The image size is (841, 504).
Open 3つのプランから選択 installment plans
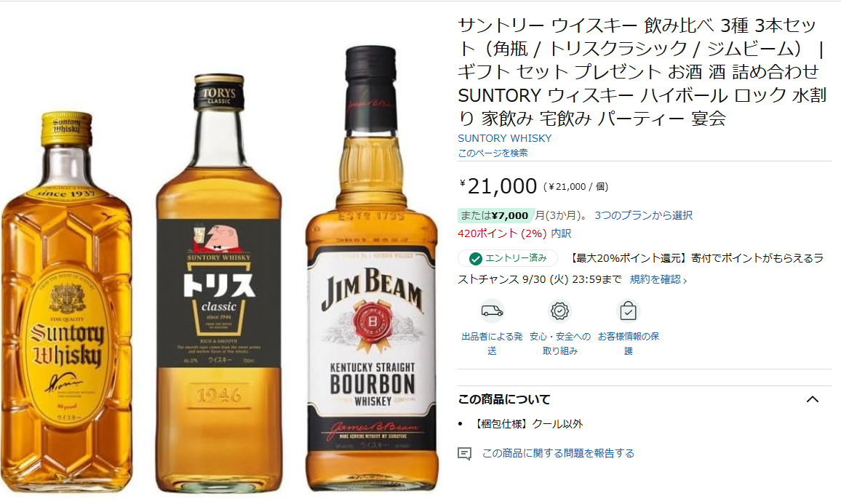point(644,215)
